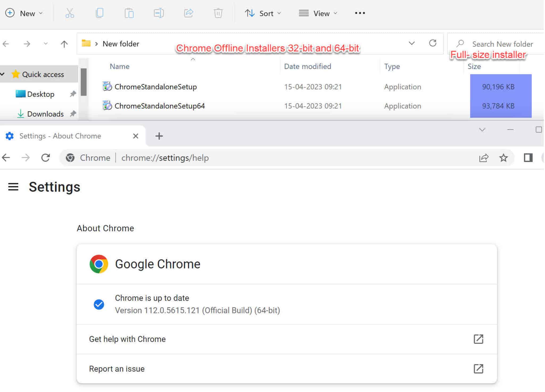Go back in File Explorer
The image size is (545, 392).
pos(6,44)
